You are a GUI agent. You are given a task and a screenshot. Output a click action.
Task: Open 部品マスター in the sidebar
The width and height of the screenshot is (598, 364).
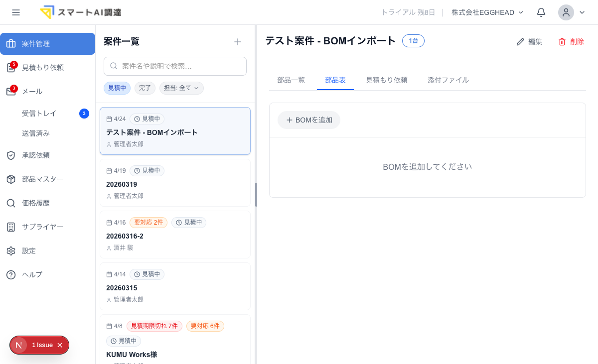[47, 179]
